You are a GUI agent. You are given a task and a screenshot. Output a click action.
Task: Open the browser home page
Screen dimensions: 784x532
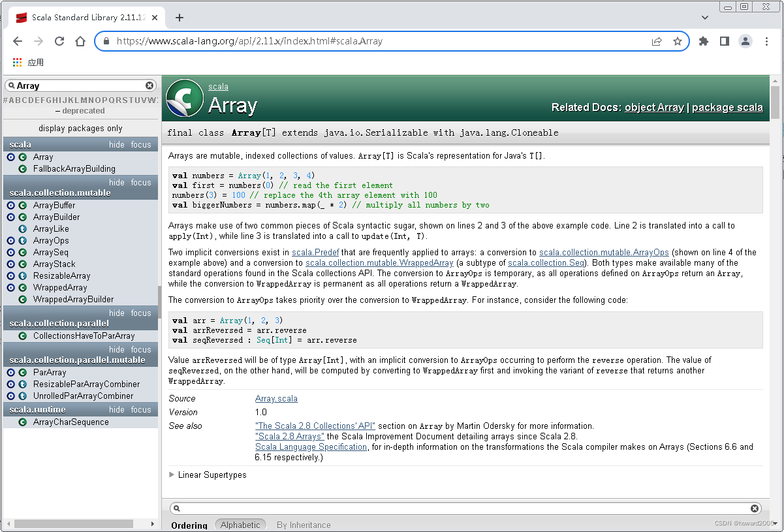tap(80, 41)
